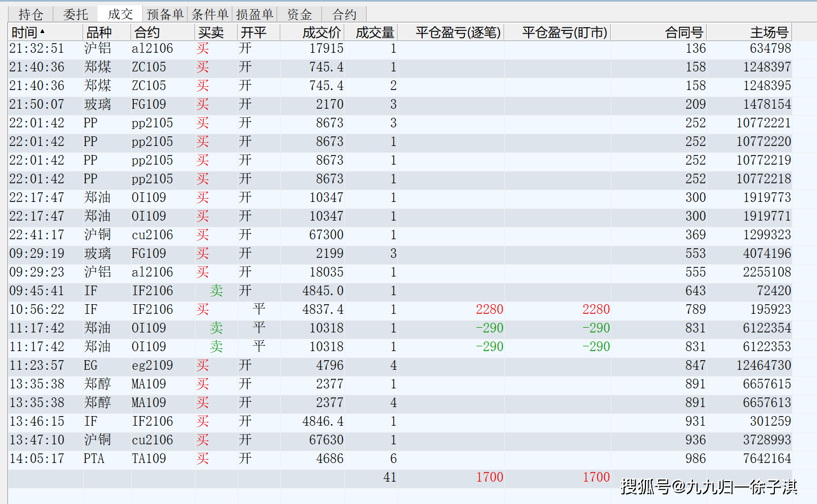Sort by 成交价 column header

(312, 32)
